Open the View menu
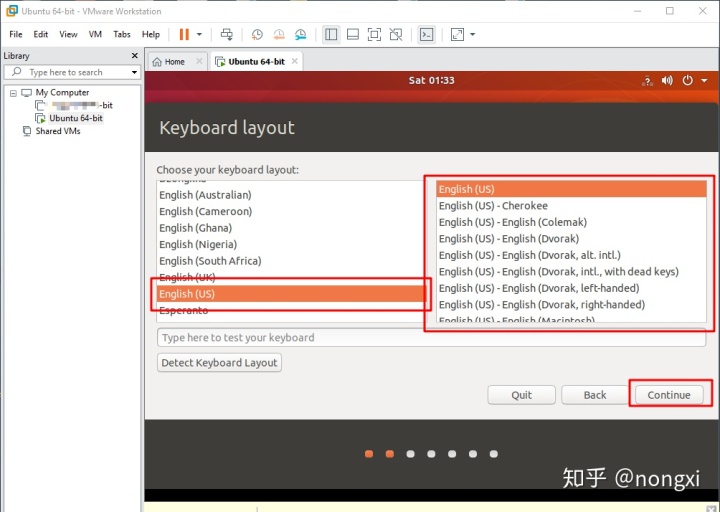The height and width of the screenshot is (512, 720). tap(68, 34)
